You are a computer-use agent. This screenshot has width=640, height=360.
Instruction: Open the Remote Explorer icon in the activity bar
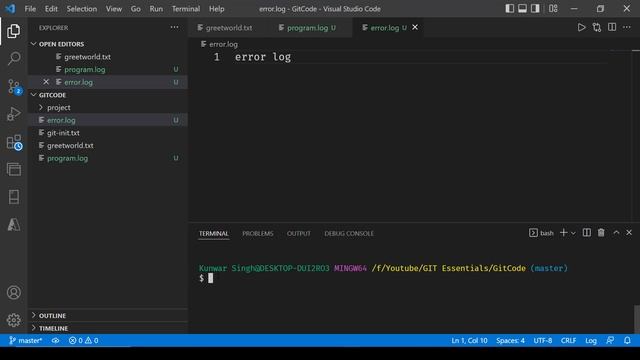(13, 169)
